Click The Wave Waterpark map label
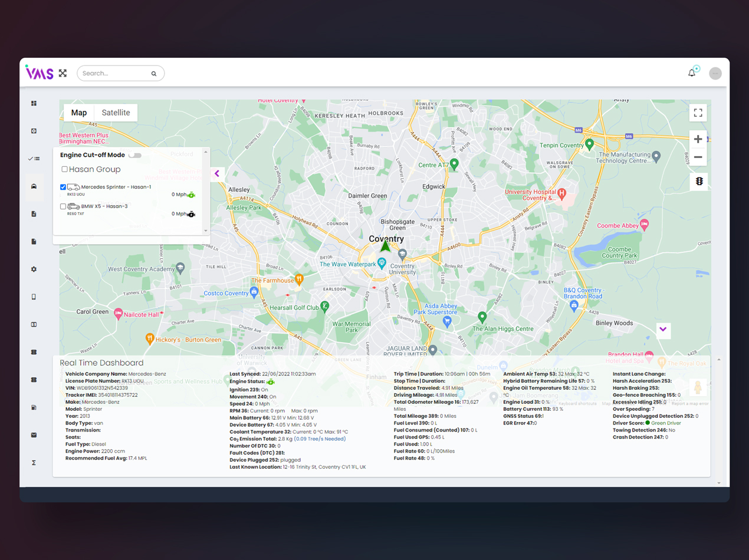 347,265
